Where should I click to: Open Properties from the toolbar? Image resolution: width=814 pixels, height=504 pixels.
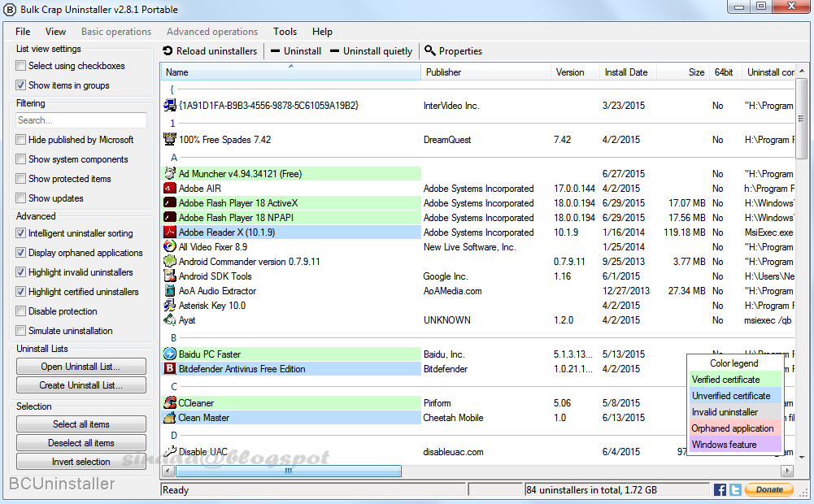(x=453, y=51)
